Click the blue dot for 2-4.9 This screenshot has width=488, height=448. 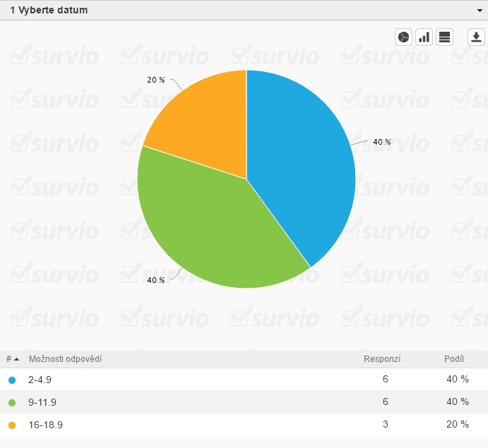(x=12, y=380)
